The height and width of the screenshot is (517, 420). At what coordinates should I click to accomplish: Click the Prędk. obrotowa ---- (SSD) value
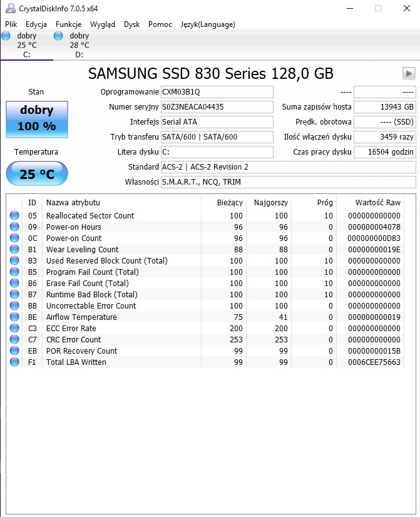point(385,122)
